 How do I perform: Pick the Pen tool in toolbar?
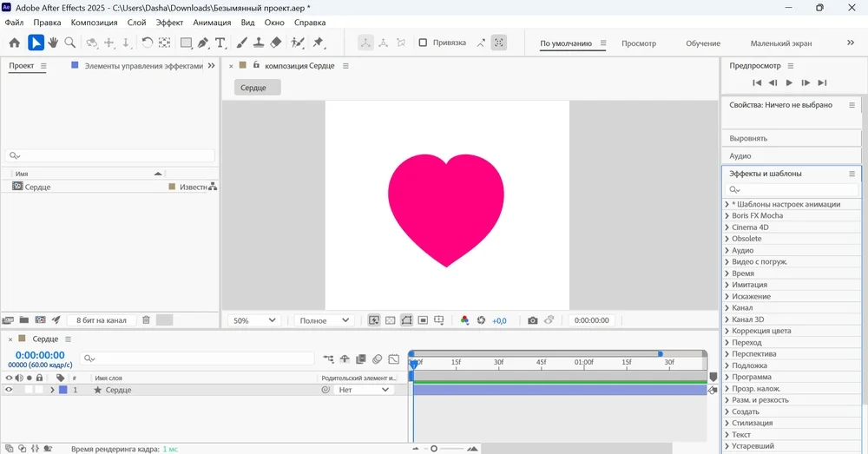click(x=203, y=43)
